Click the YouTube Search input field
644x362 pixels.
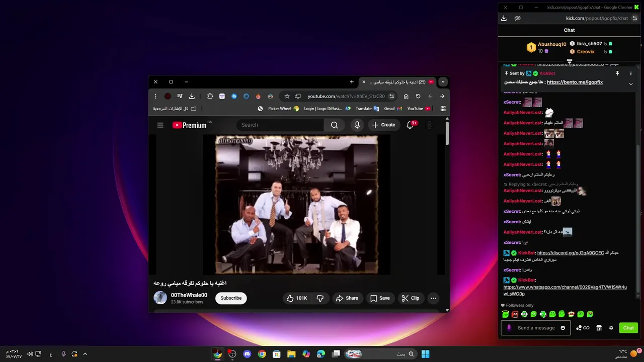click(x=281, y=125)
